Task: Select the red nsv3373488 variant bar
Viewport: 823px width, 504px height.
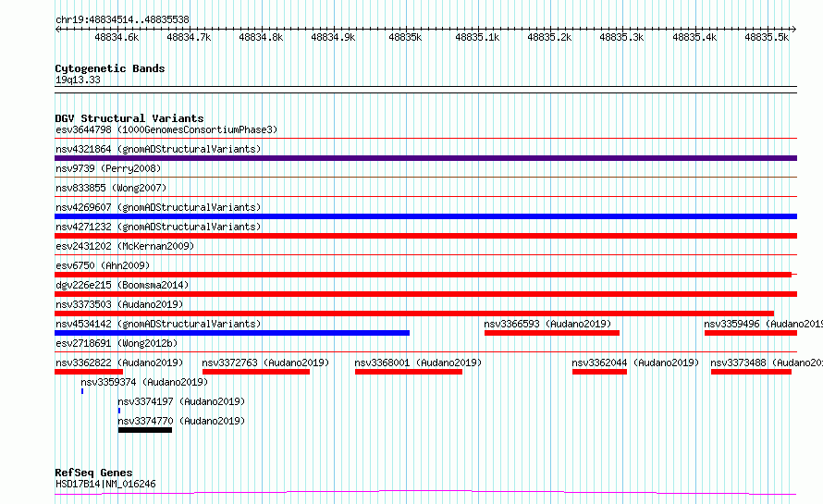Action: tap(751, 372)
